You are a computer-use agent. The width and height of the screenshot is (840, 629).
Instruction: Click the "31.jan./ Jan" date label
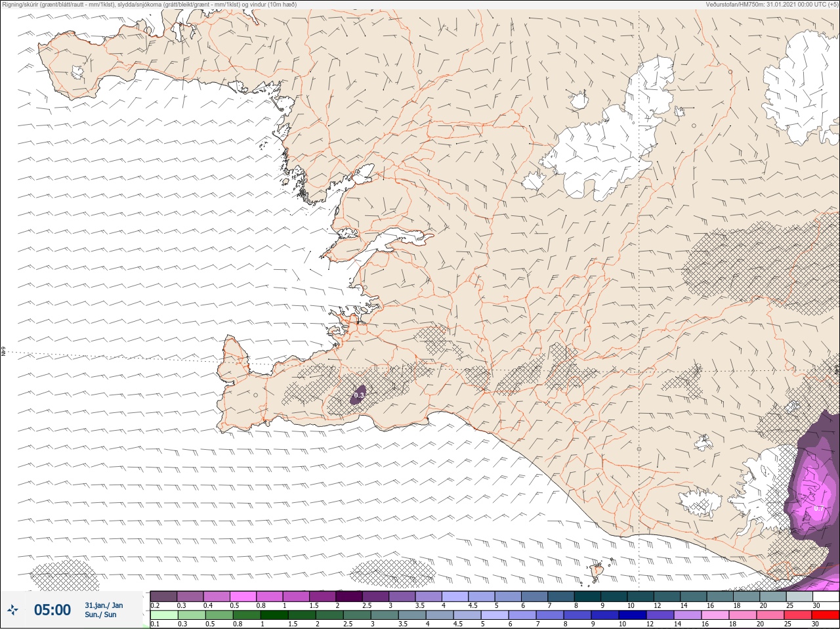click(x=104, y=605)
